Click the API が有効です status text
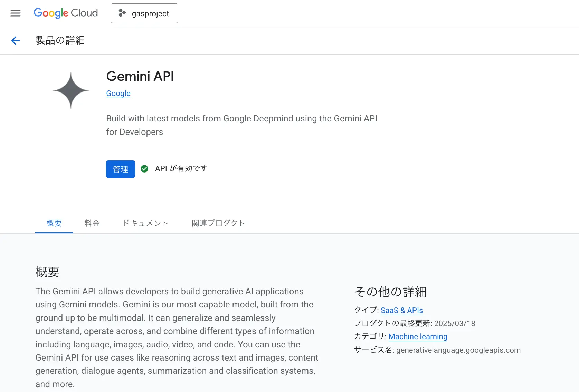Screen dimensions: 579x392 [x=181, y=168]
